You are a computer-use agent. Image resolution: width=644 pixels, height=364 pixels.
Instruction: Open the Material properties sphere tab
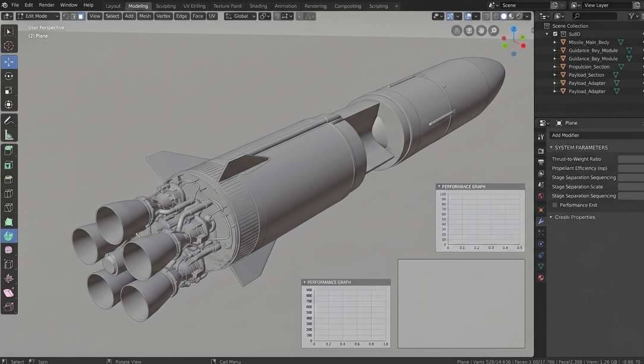[541, 278]
